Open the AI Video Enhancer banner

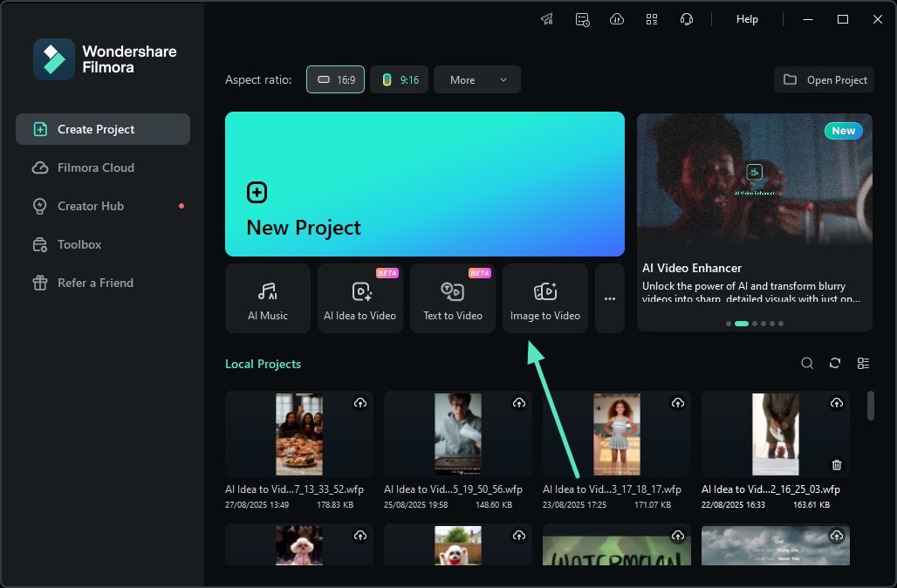[755, 222]
